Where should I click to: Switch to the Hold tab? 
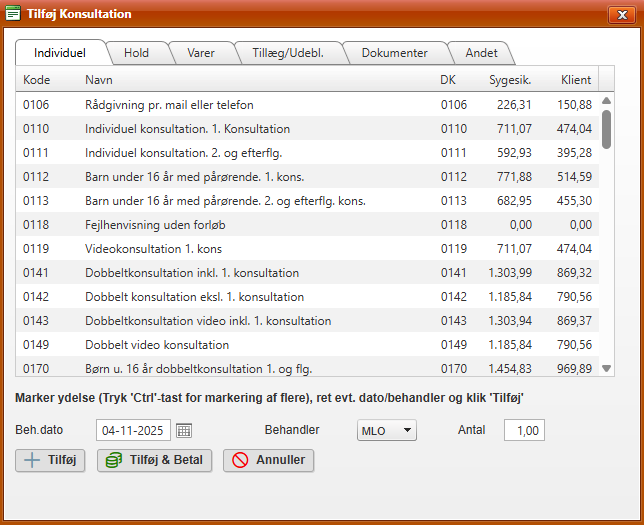(135, 53)
